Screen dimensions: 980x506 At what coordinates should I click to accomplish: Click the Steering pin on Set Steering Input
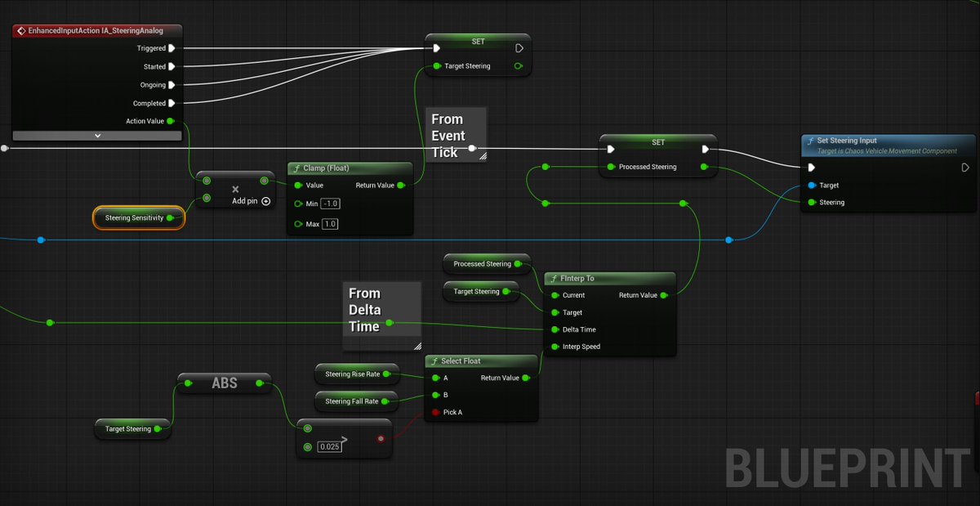[x=812, y=202]
